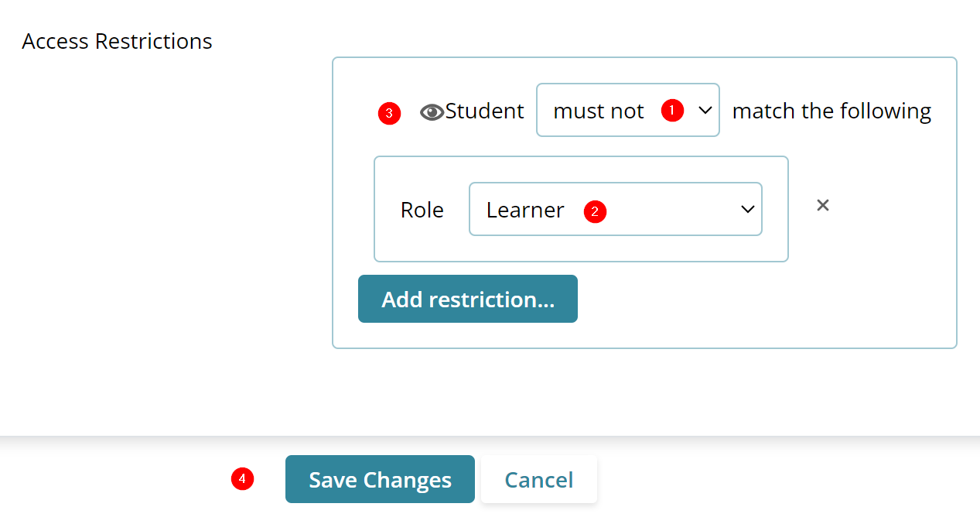Expand the Learner role dropdown
980x524 pixels.
point(615,210)
